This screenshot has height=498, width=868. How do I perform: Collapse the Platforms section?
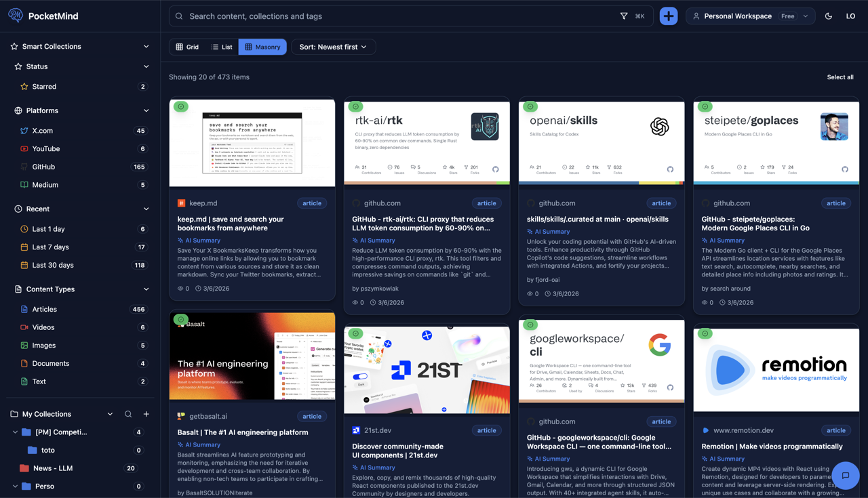(146, 110)
